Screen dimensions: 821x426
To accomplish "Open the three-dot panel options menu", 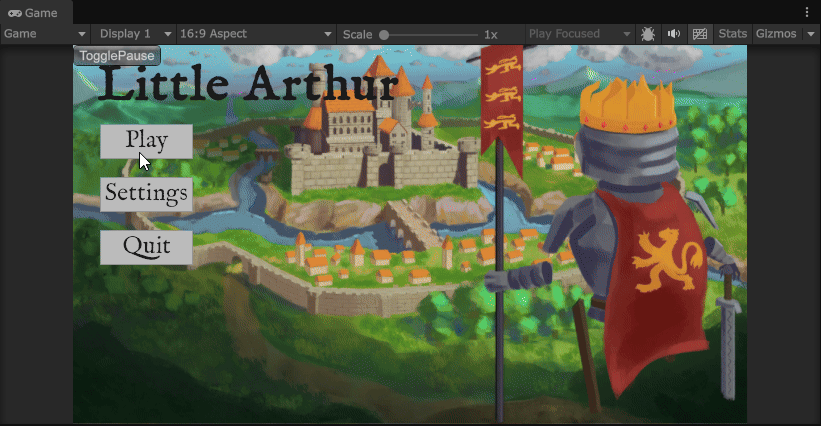I will (x=807, y=12).
